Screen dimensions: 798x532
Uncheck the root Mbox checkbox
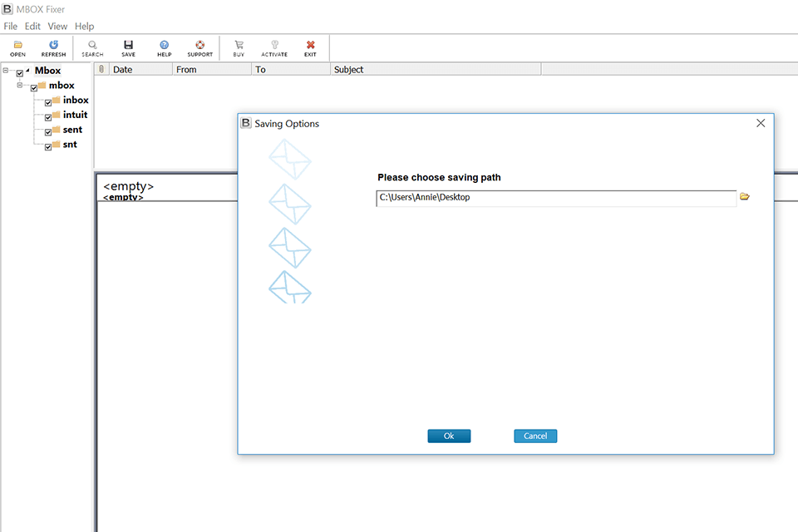click(20, 73)
